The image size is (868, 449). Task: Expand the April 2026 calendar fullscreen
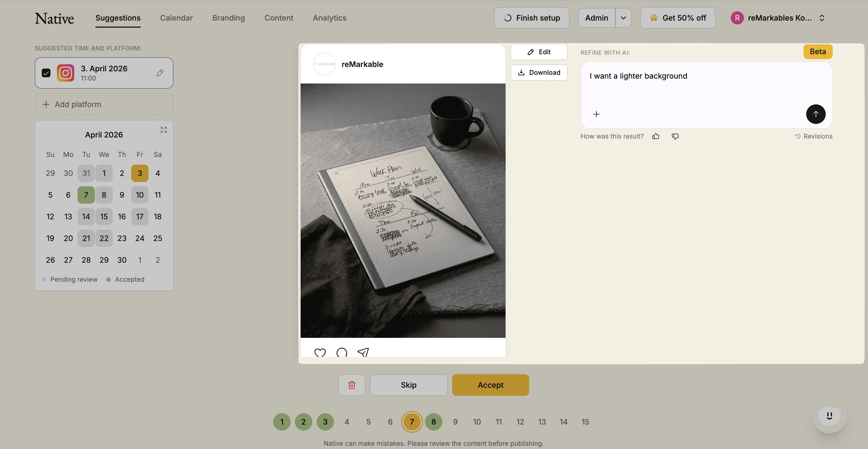point(164,130)
